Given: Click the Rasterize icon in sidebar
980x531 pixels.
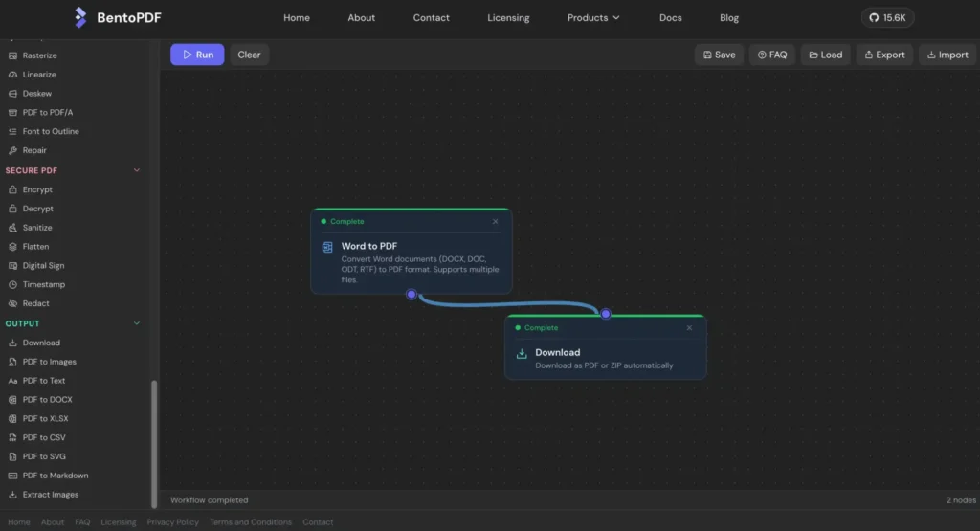Looking at the screenshot, I should (x=12, y=55).
